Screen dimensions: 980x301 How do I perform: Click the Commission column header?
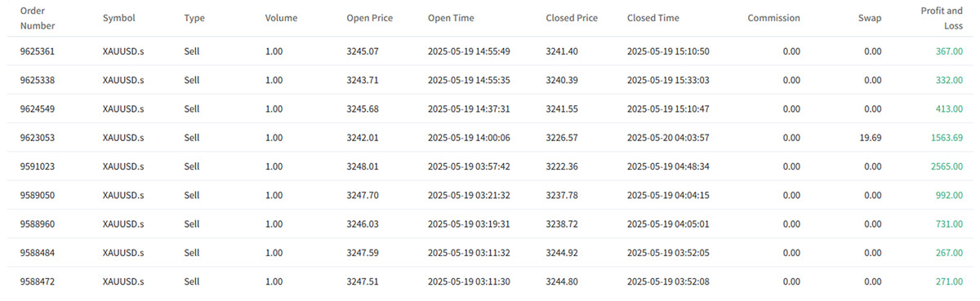[x=774, y=18]
